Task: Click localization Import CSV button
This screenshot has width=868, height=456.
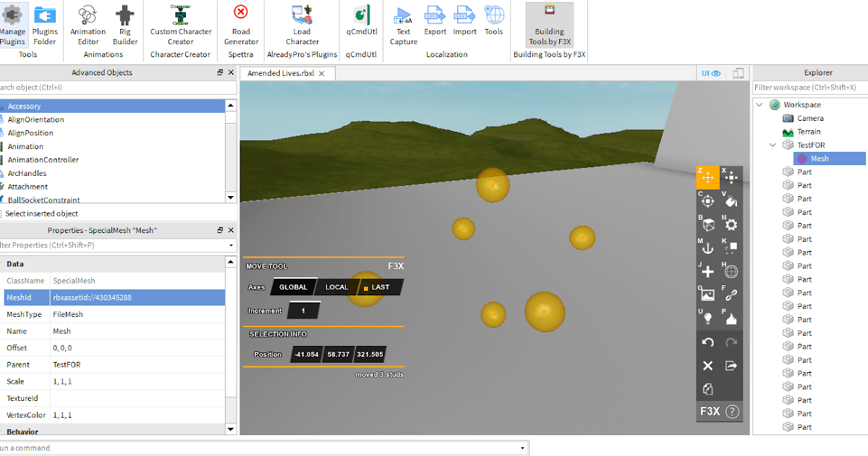Action: click(x=465, y=20)
